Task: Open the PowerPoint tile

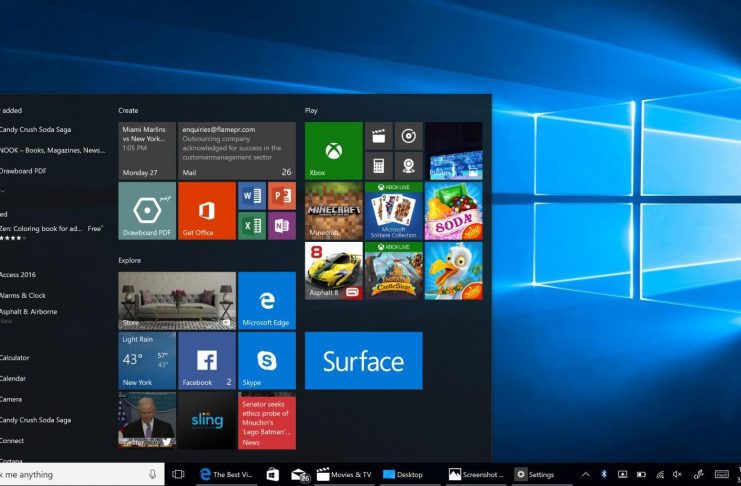Action: [282, 196]
